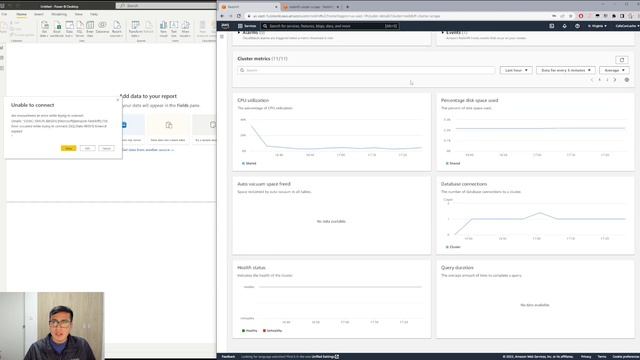The width and height of the screenshot is (640, 360).
Task: Click Enter data icon in Power BI ribbon
Action: (x=90, y=29)
